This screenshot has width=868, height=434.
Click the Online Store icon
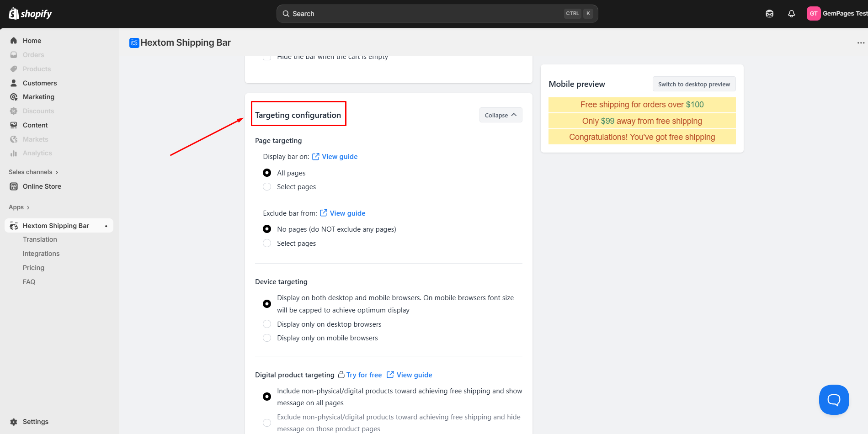click(14, 186)
